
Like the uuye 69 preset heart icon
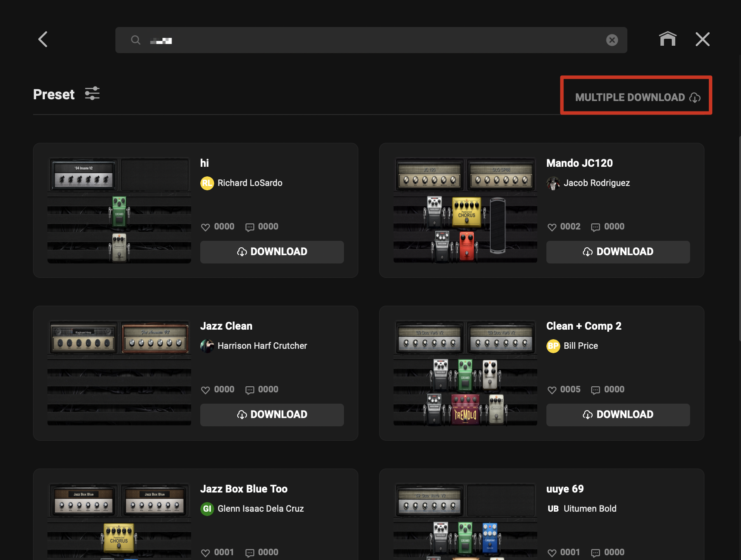(552, 553)
